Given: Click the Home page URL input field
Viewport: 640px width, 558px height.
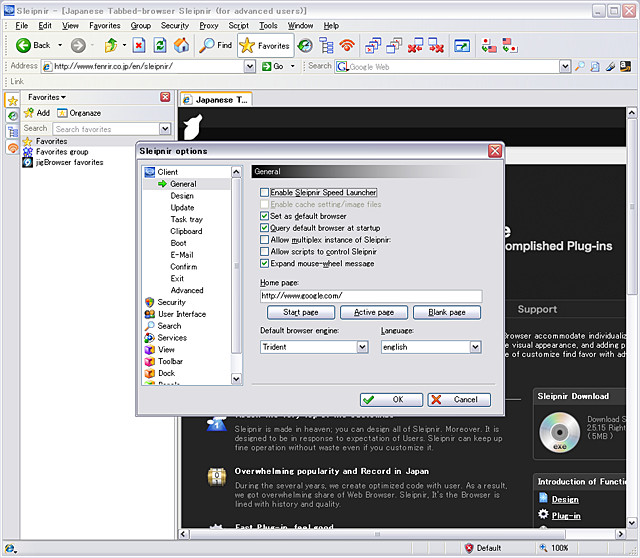Looking at the screenshot, I should coord(371,296).
